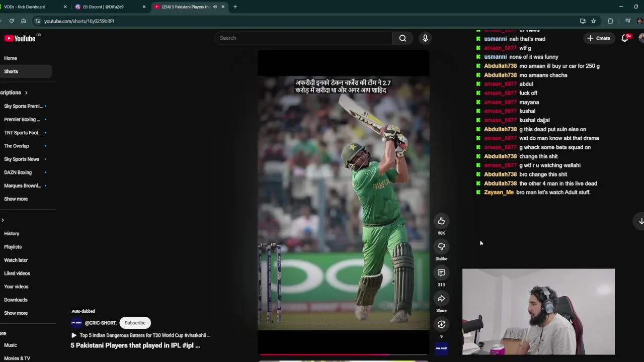The image size is (644, 362).
Task: Close the Discord tab
Action: (144, 7)
